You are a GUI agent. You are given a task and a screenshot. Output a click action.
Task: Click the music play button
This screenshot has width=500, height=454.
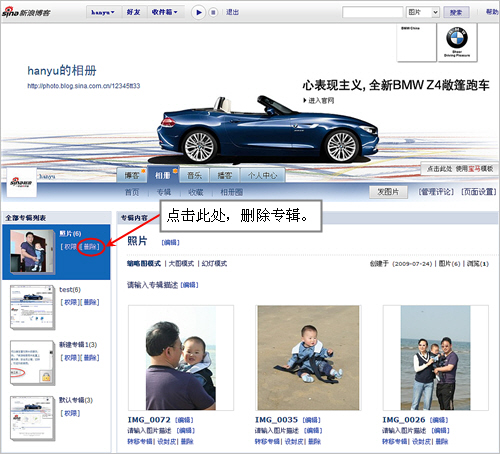(199, 13)
